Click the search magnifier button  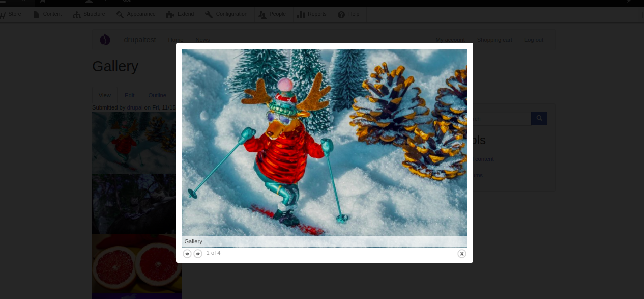[x=539, y=119]
